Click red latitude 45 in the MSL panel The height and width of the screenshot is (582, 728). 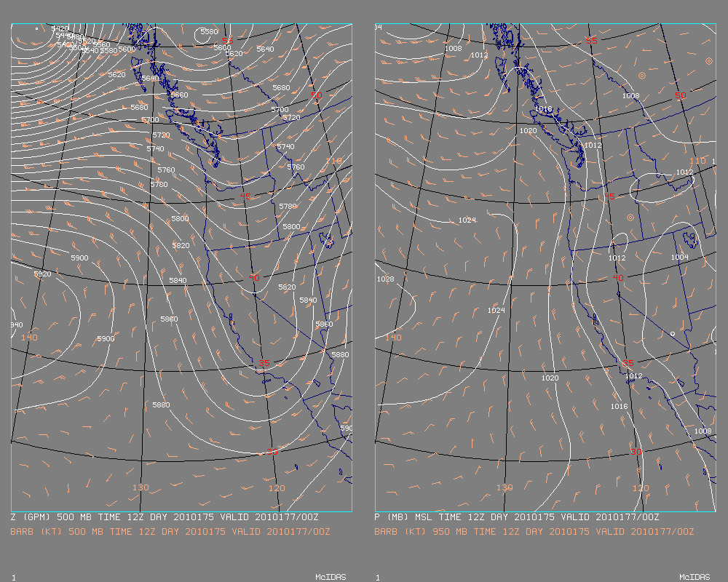[609, 196]
